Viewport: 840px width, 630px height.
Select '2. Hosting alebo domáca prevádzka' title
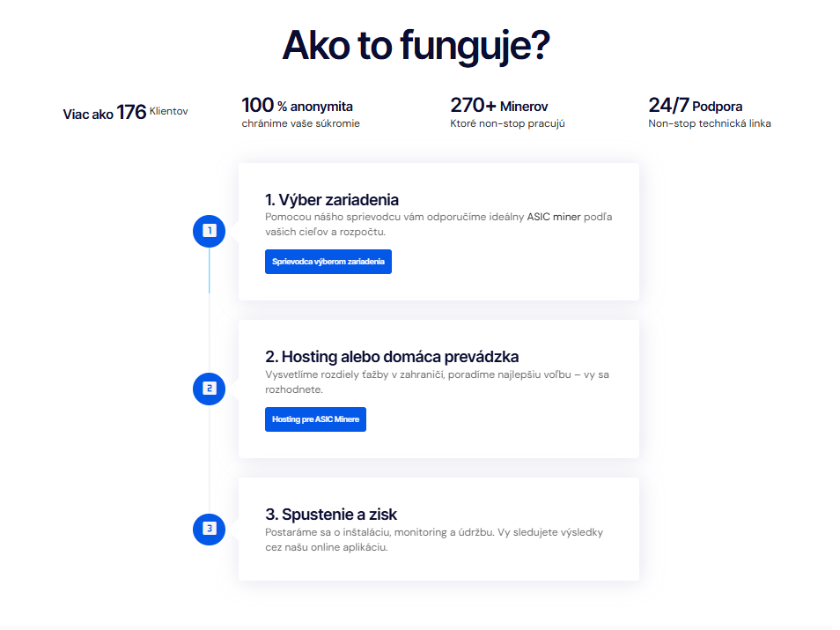(392, 357)
